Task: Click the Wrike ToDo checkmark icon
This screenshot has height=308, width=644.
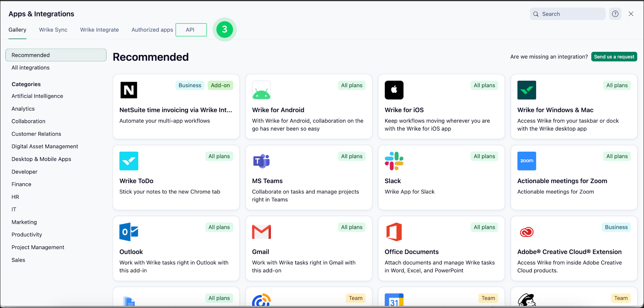Action: point(129,161)
